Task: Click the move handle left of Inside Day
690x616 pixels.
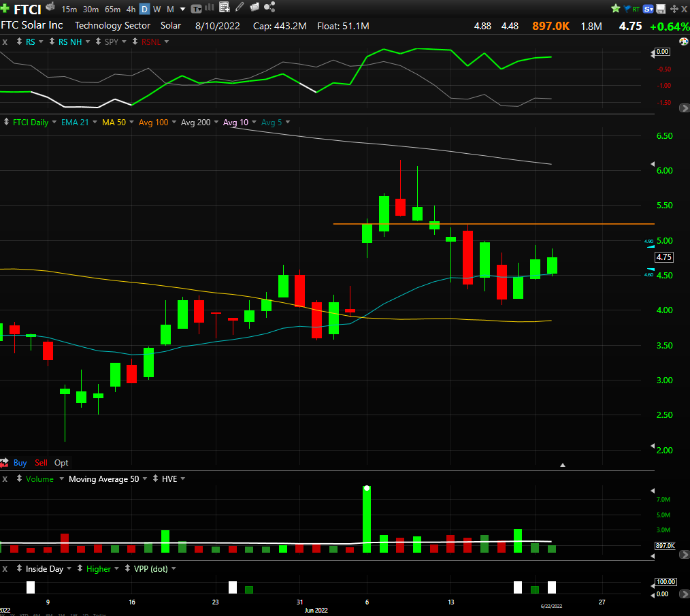Action: pos(19,568)
